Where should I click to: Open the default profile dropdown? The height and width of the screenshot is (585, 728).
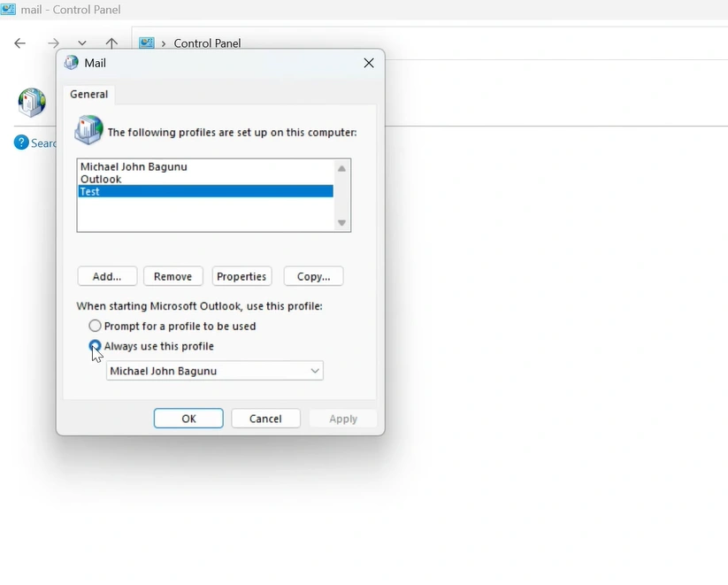click(214, 371)
